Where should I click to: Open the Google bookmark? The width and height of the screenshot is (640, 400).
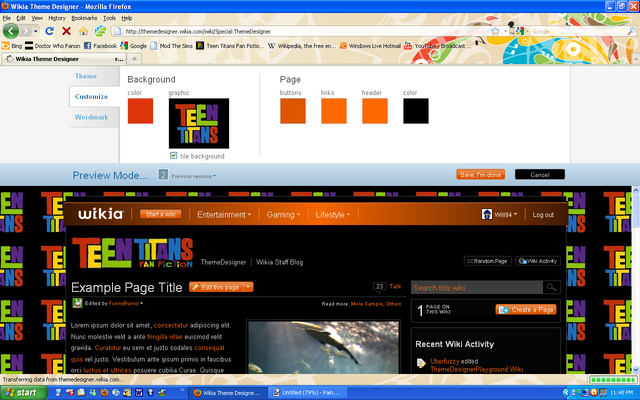133,46
